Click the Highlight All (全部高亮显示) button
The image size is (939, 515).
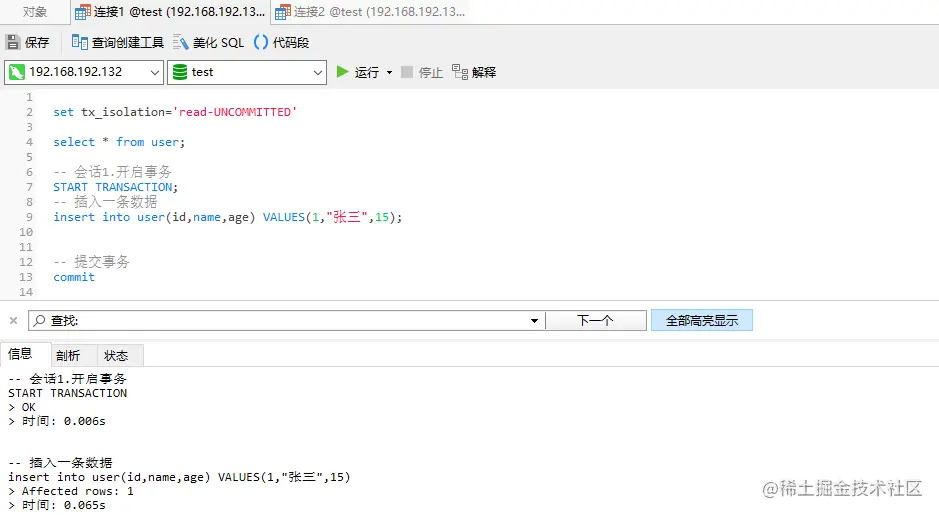coord(702,320)
